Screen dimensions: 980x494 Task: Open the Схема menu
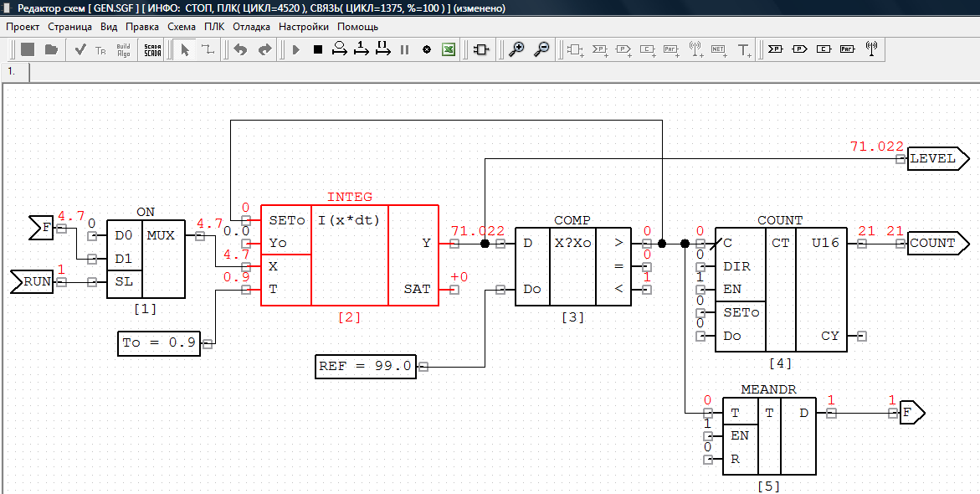182,27
